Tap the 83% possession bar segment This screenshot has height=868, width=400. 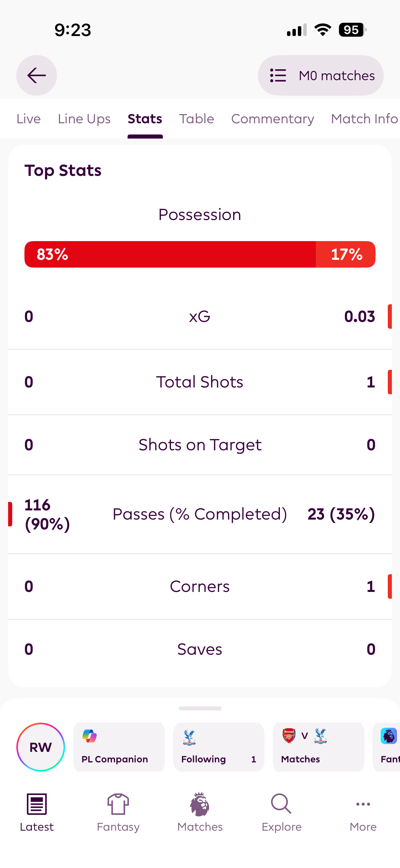(x=170, y=254)
